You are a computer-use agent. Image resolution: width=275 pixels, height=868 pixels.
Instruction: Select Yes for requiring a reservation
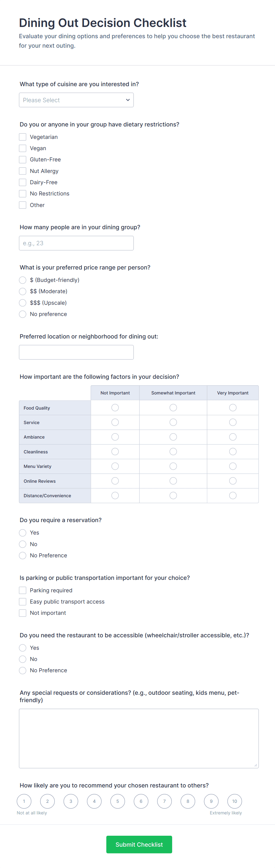tap(22, 533)
